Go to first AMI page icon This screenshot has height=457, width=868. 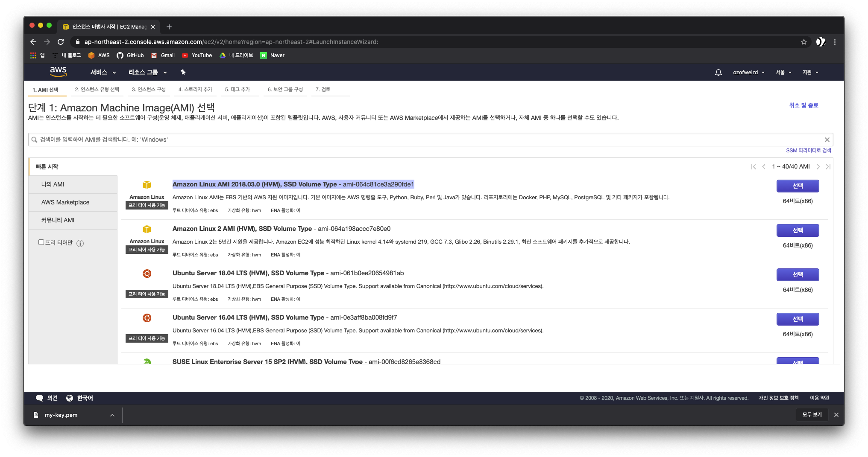pos(754,167)
